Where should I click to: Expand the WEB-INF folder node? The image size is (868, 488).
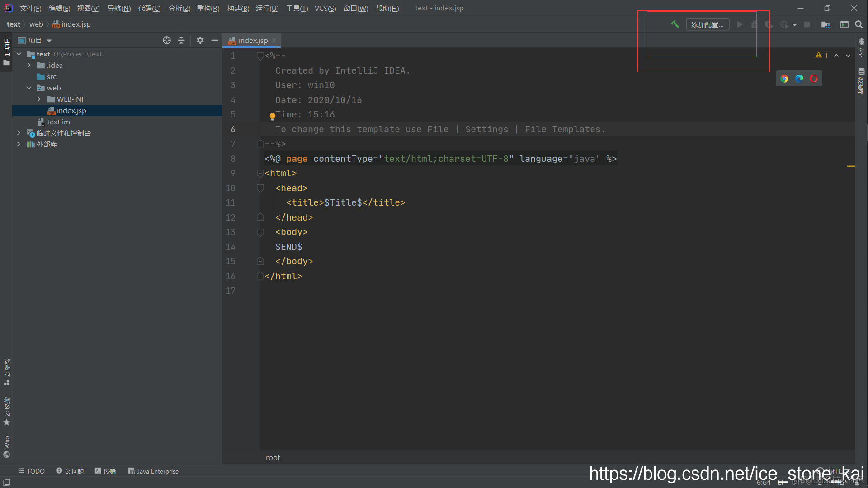click(x=39, y=99)
